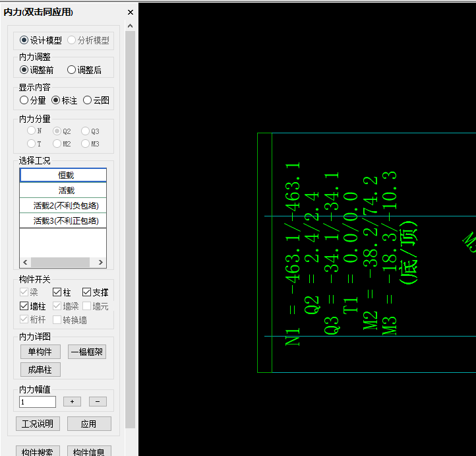Open 构件信息 at panel bottom
The width and height of the screenshot is (476, 456).
click(x=89, y=451)
